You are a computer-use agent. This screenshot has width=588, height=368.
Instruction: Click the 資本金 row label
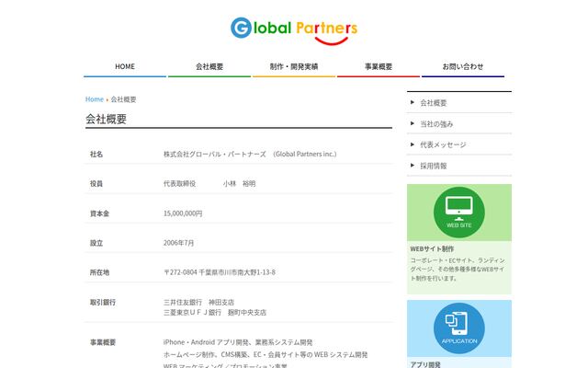99,213
